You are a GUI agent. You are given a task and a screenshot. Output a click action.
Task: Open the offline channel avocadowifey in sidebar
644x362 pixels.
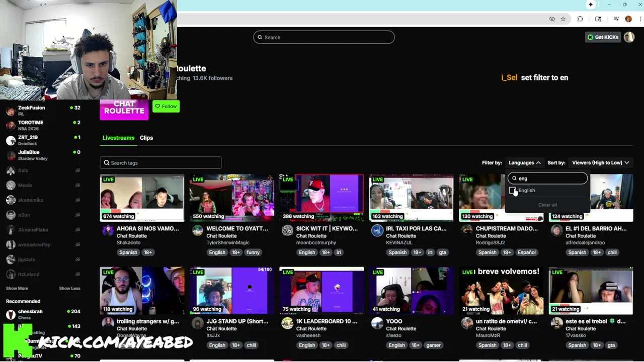(43, 244)
